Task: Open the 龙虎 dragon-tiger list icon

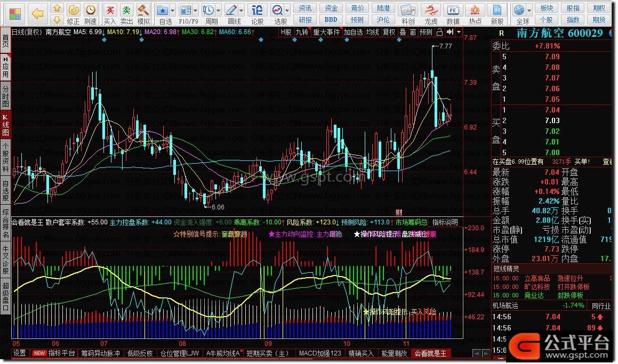Action: (x=431, y=14)
